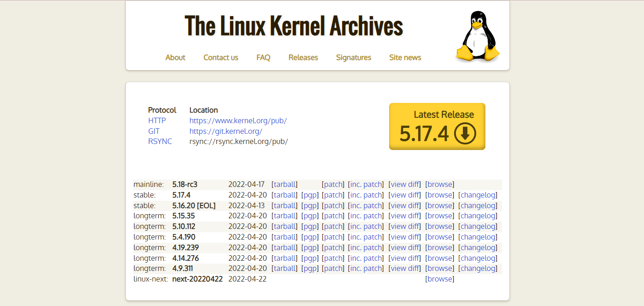View the changelog for stable 5.17.4
Image resolution: width=644 pixels, height=306 pixels.
point(478,195)
